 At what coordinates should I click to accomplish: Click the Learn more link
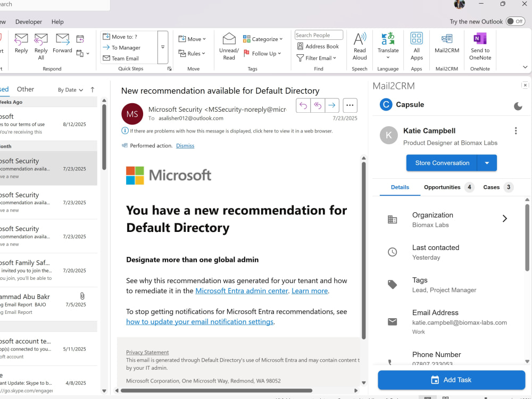click(x=310, y=291)
